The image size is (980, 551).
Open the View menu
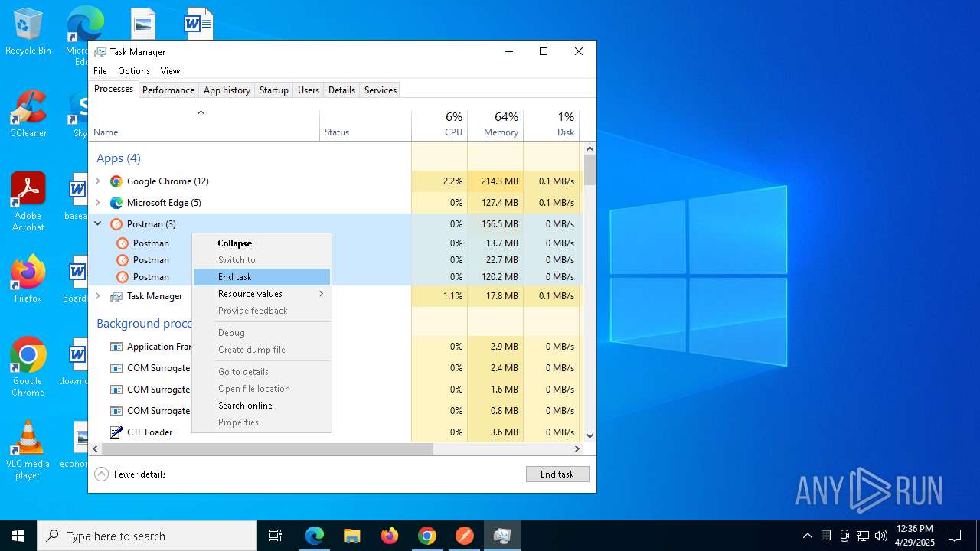[x=170, y=71]
